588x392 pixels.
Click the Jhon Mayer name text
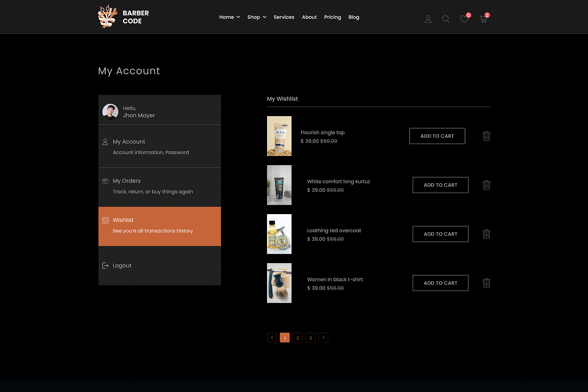[x=139, y=116]
